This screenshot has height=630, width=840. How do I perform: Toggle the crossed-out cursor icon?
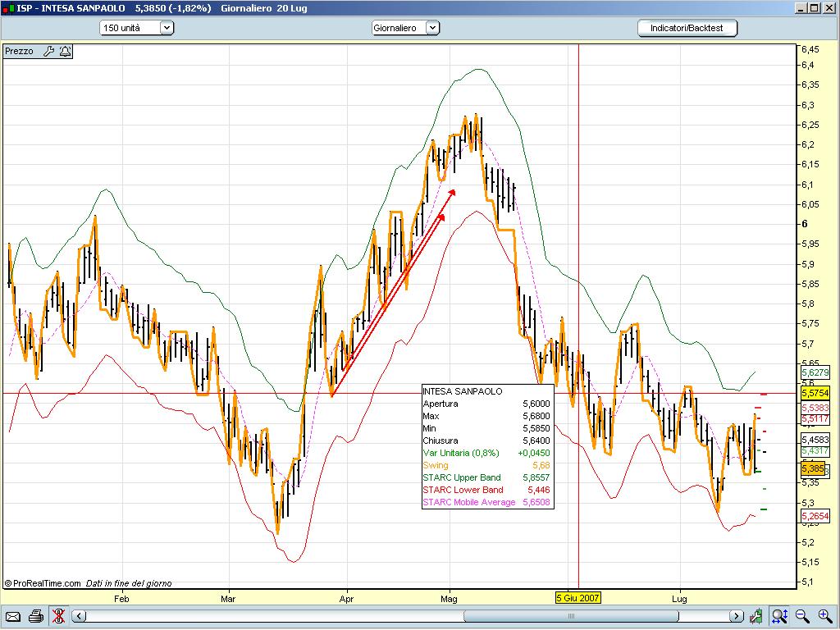click(x=58, y=616)
